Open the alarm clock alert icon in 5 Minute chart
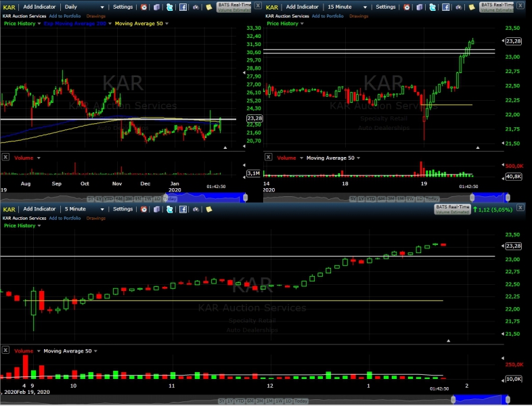The height and width of the screenshot is (406, 532). click(144, 209)
